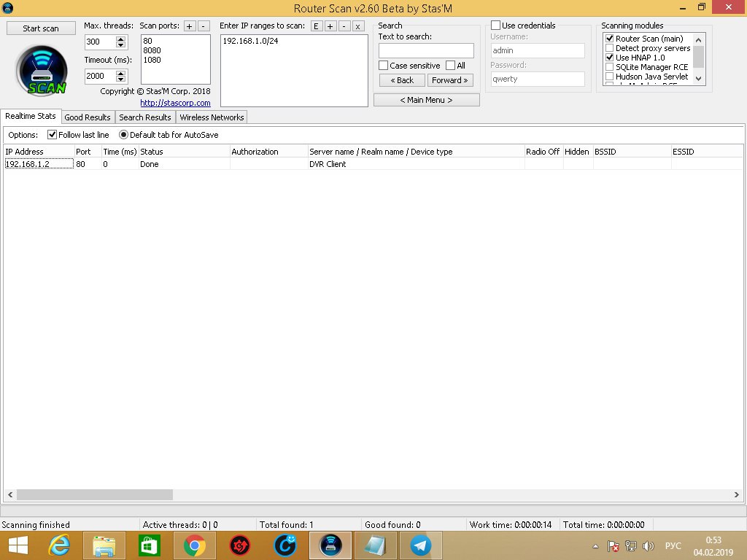The image size is (747, 560).
Task: Click the 0:53 taskbar clock
Action: tap(713, 540)
